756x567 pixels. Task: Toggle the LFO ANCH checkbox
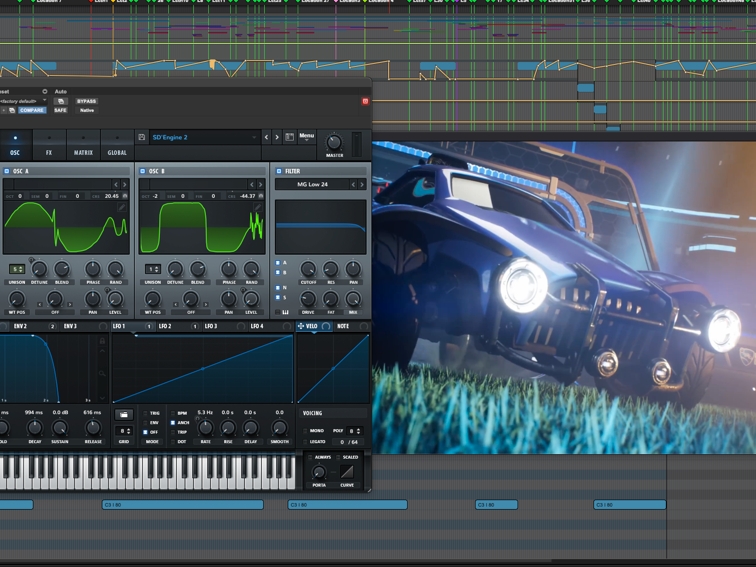pyautogui.click(x=173, y=423)
